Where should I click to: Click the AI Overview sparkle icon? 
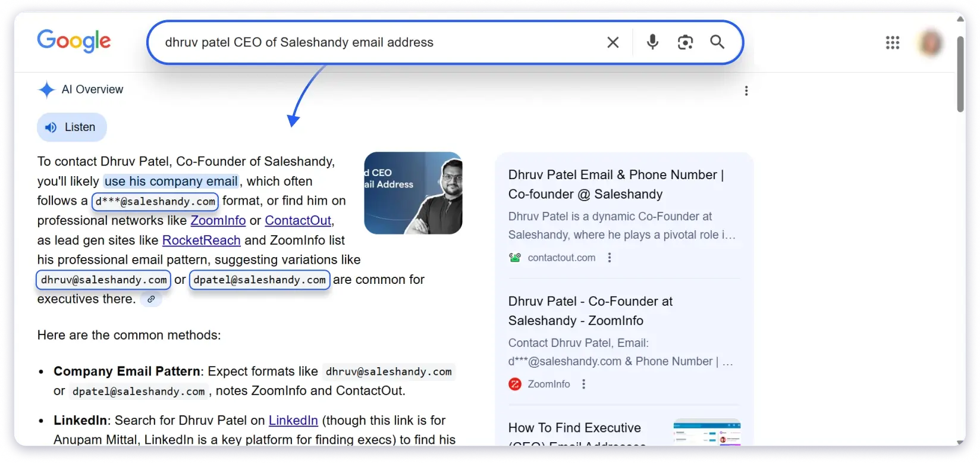click(46, 90)
